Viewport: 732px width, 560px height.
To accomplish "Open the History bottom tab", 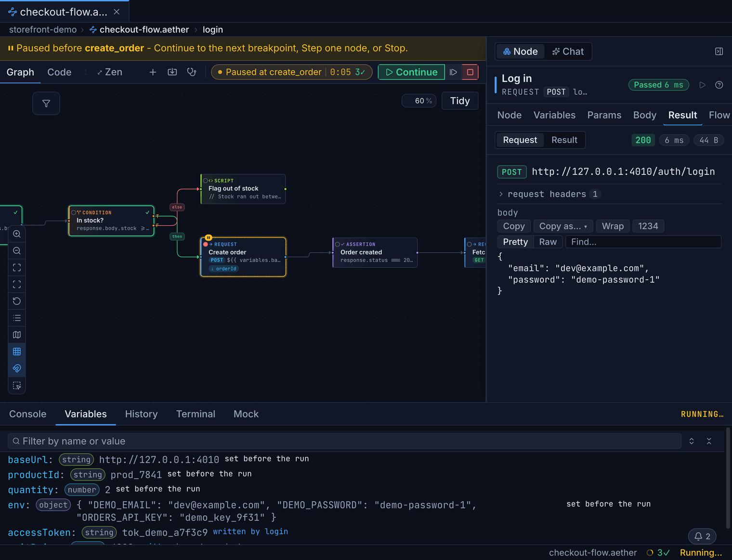I will 141,414.
